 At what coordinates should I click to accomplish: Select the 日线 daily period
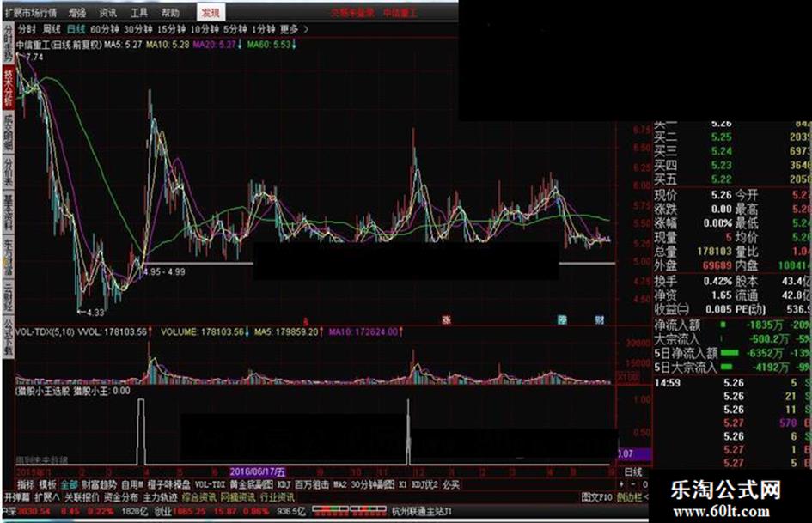[x=76, y=29]
